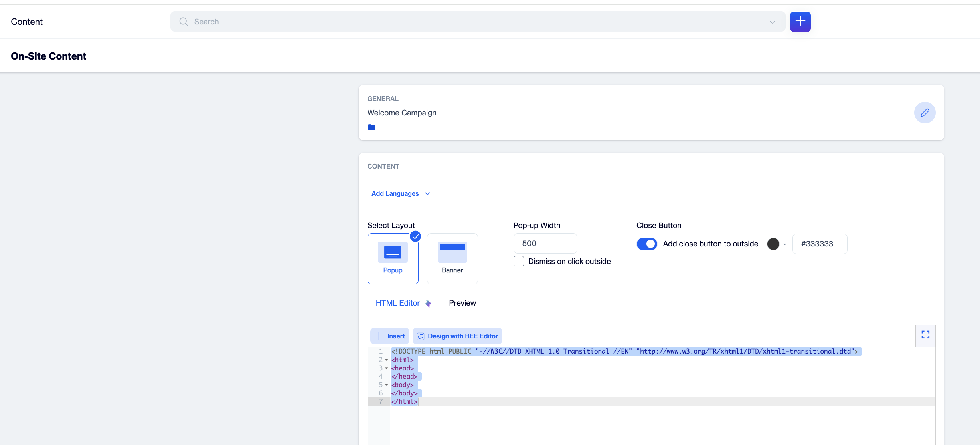This screenshot has width=980, height=445.
Task: Select the Popup layout
Action: [393, 258]
